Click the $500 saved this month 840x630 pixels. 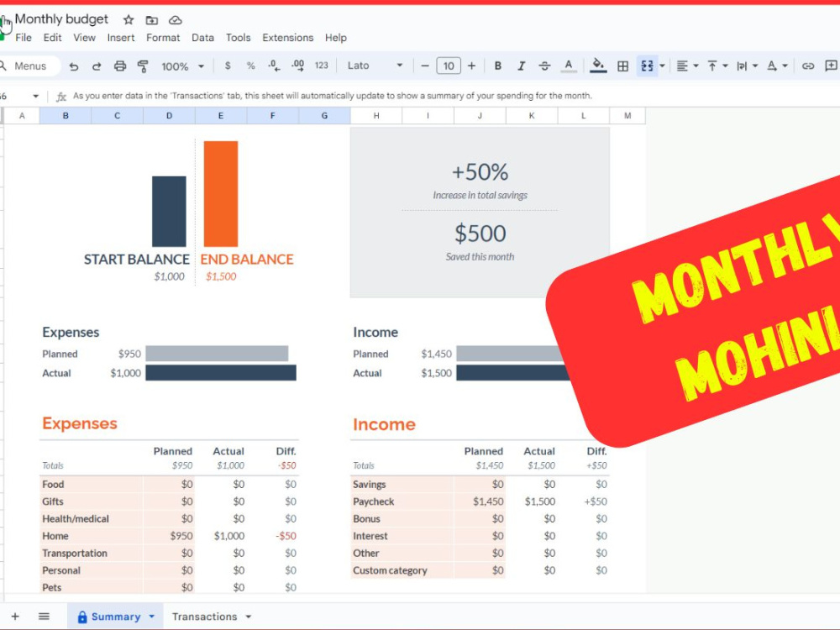tap(480, 234)
